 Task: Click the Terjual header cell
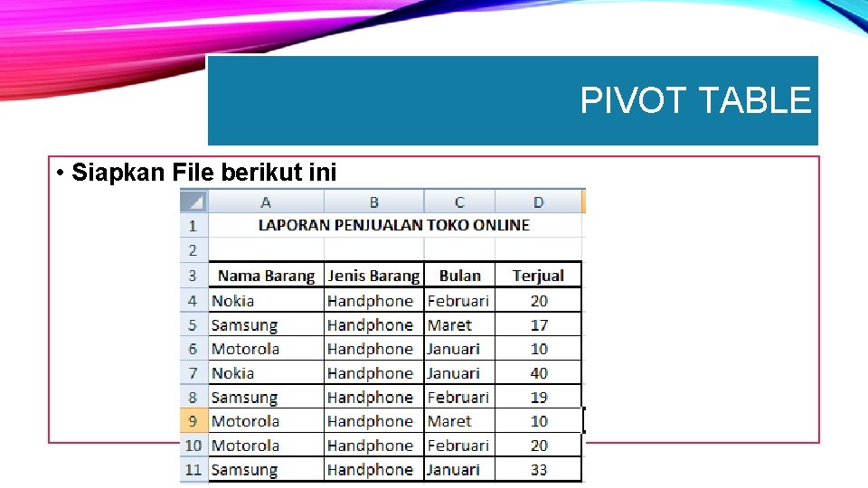538,275
